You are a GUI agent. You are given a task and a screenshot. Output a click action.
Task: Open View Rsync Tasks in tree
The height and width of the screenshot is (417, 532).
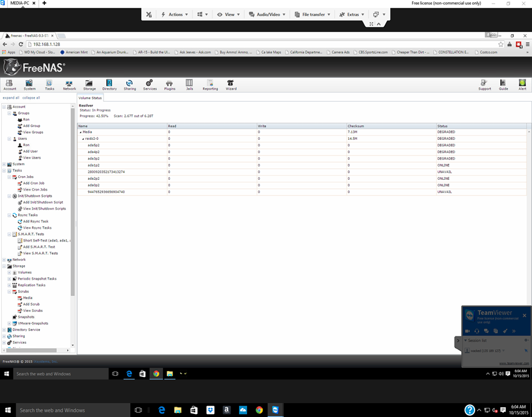pyautogui.click(x=37, y=228)
